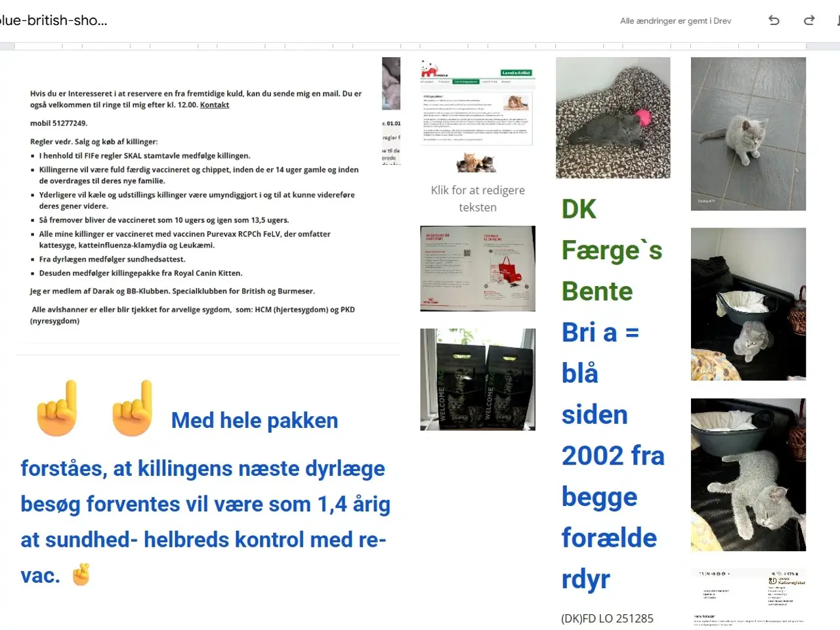This screenshot has height=630, width=840.
Task: Select the cat lying beside the carrier photo
Action: [x=747, y=474]
